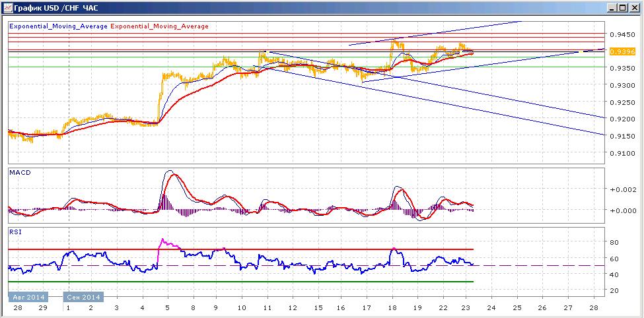Click the RSI panel label

(x=15, y=232)
